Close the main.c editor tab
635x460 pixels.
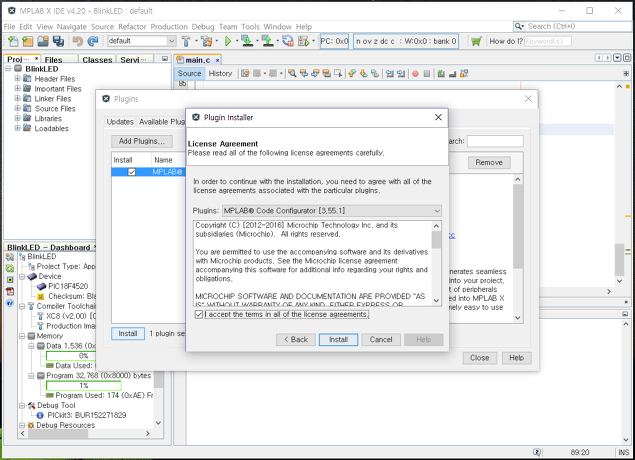[217, 60]
